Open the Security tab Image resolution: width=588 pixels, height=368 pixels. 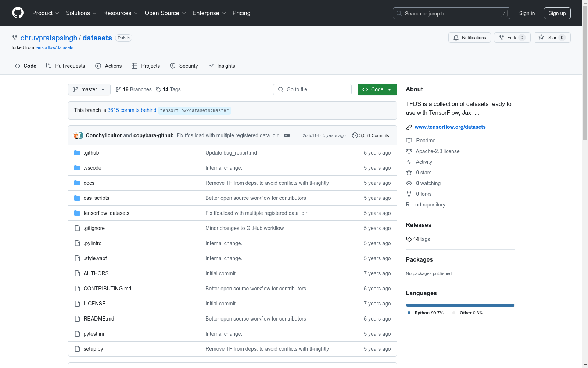(184, 66)
